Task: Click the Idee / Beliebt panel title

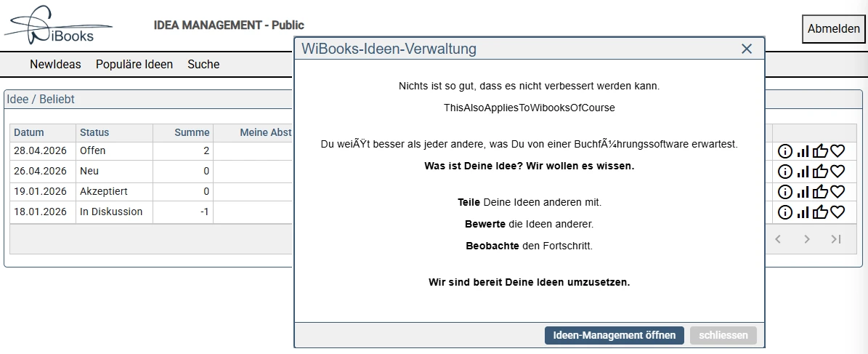Action: click(x=41, y=99)
